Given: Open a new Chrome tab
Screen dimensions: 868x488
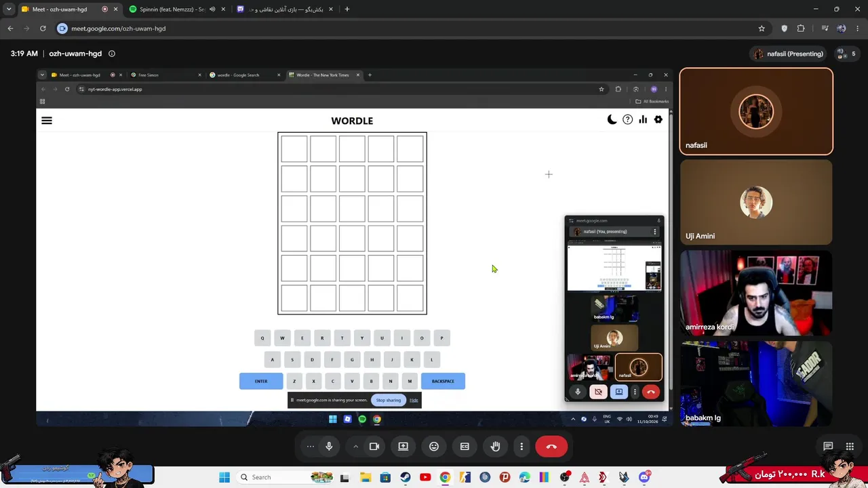Looking at the screenshot, I should (347, 9).
